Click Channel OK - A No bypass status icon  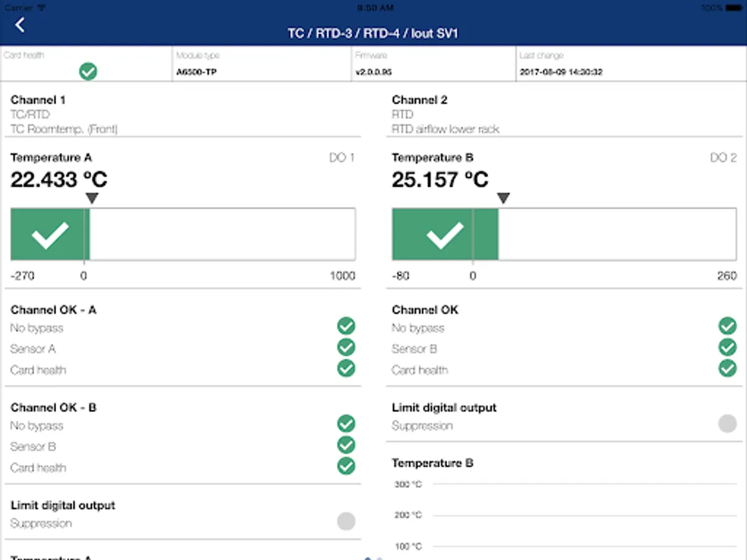(x=346, y=326)
